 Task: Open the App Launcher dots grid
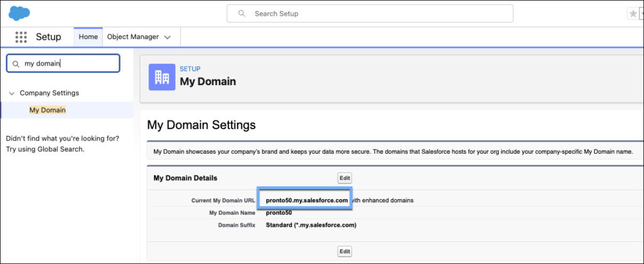pos(21,37)
